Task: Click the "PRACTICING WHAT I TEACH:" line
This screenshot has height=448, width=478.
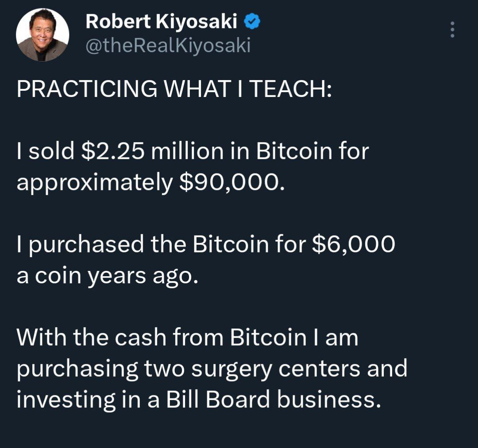Action: 173,89
